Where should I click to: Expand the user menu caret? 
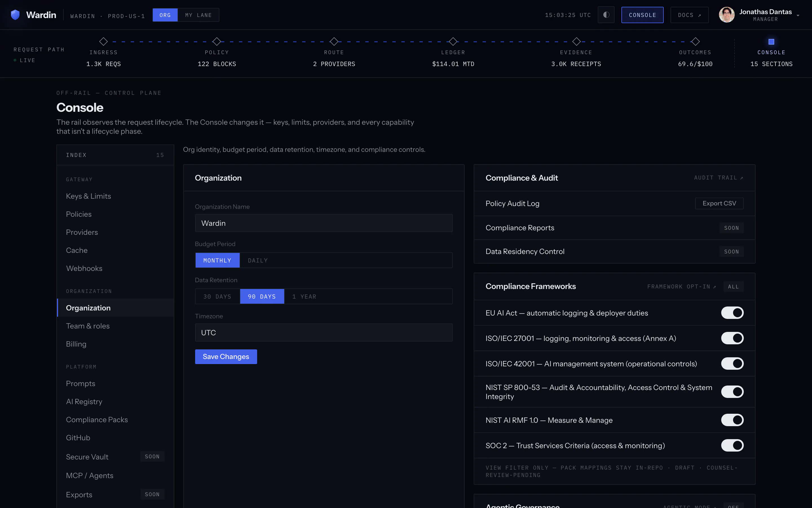pos(798,16)
